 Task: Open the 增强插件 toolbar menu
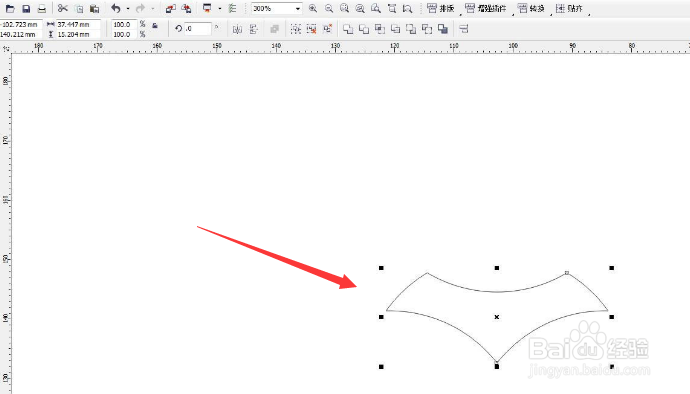click(486, 8)
